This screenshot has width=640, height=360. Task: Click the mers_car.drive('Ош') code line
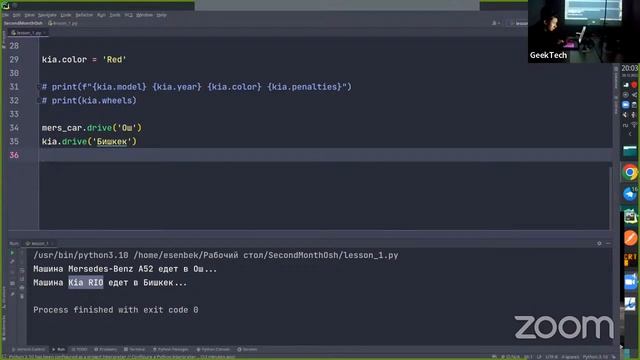(91, 128)
